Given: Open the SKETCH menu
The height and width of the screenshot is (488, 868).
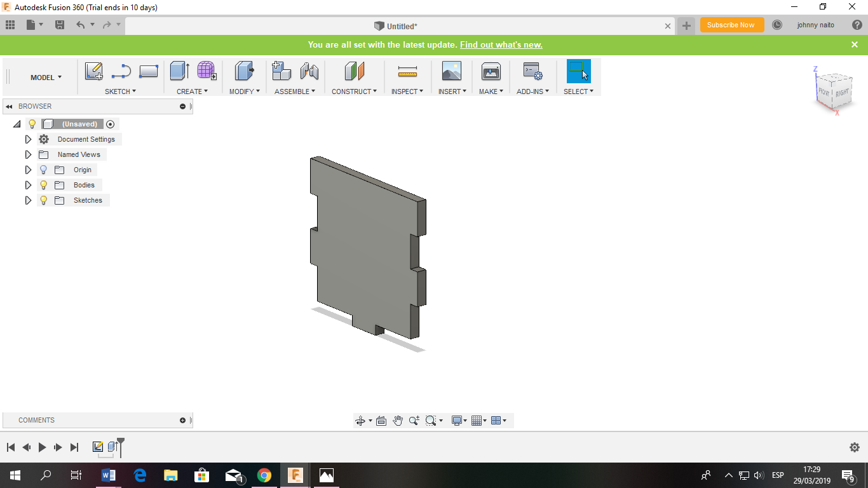Looking at the screenshot, I should coord(121,91).
